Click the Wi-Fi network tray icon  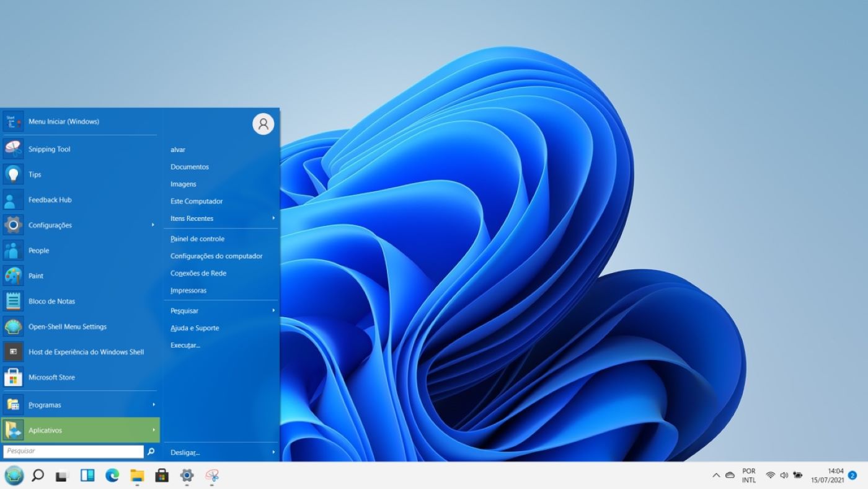[770, 475]
